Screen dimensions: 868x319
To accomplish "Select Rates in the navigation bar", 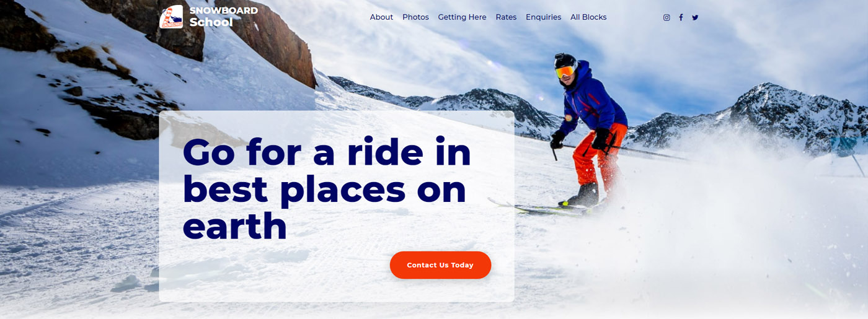I will click(x=506, y=17).
